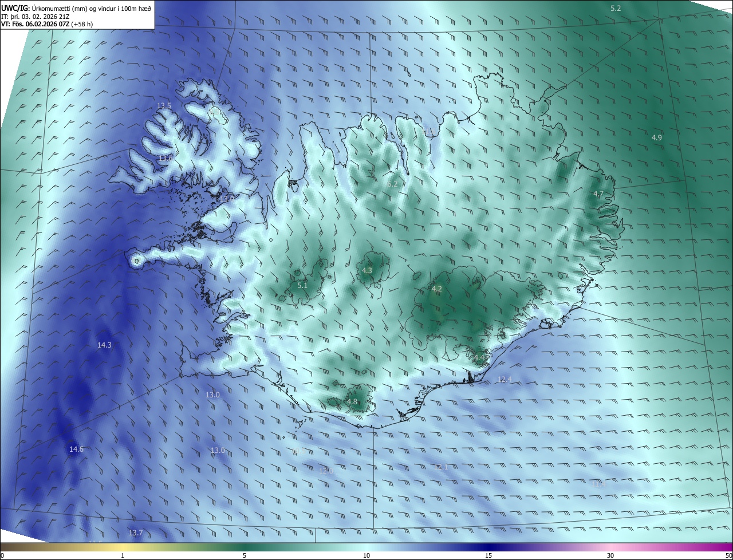
Task: Click the 12.4 value label on the map
Action: pyautogui.click(x=505, y=380)
